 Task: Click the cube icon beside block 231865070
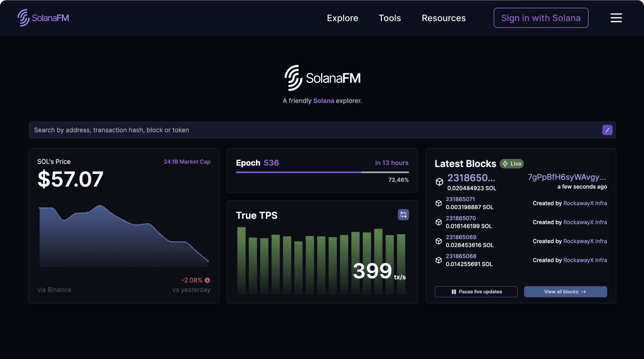coord(438,222)
